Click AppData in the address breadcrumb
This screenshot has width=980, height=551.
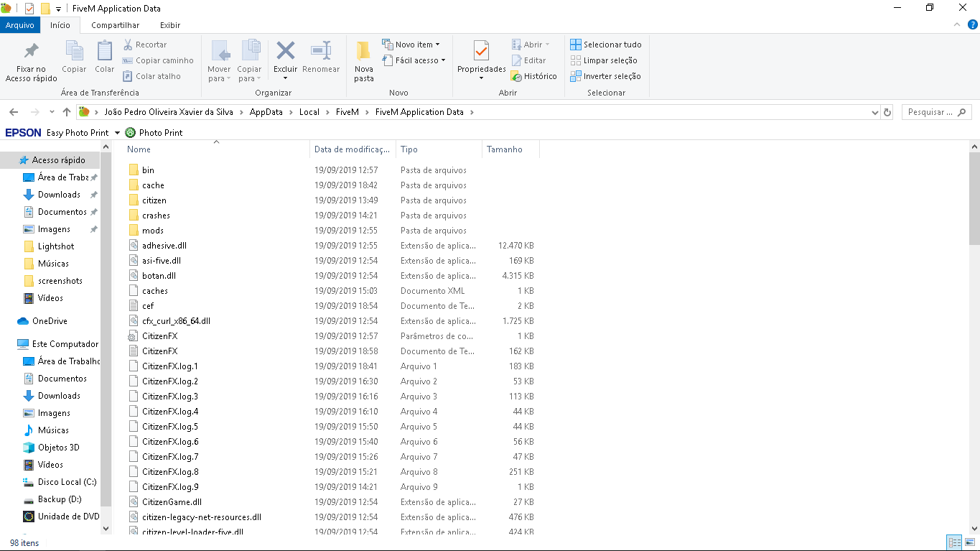(266, 112)
